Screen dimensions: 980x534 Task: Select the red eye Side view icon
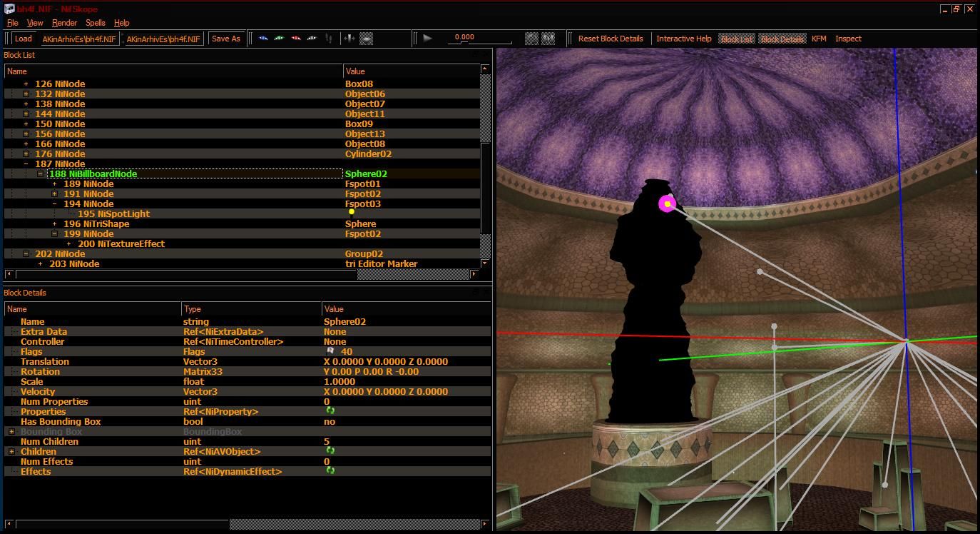tap(295, 39)
